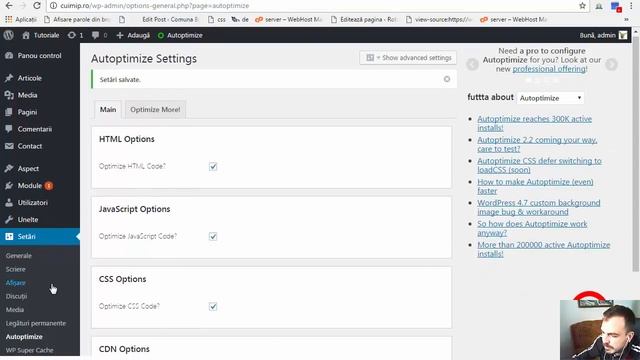This screenshot has height=360, width=640.
Task: Click the webcam video overlay
Action: click(600, 330)
